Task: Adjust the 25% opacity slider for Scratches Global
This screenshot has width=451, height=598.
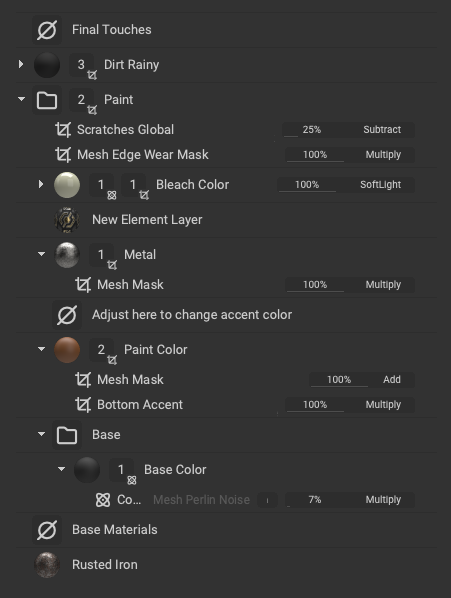Action: pos(311,130)
